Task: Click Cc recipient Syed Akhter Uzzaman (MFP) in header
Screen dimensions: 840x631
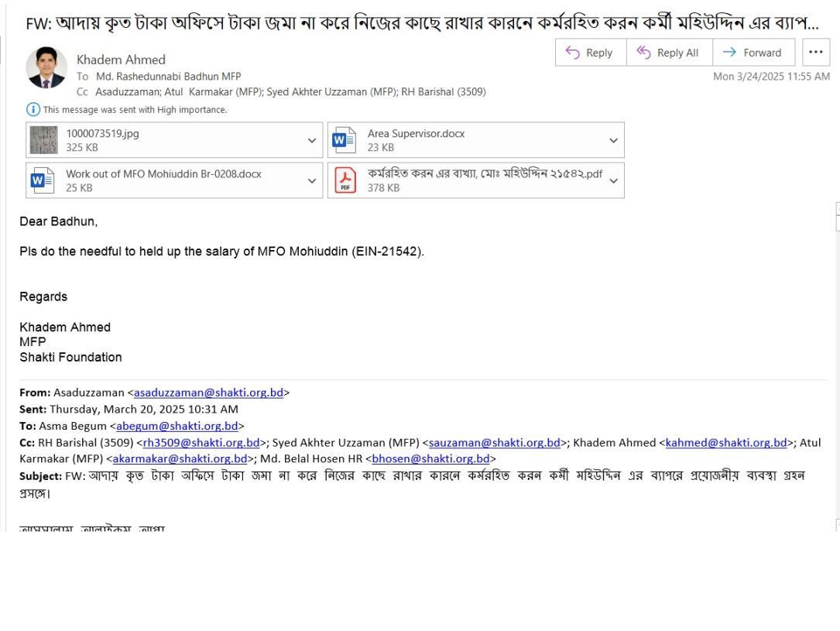Action: (331, 91)
